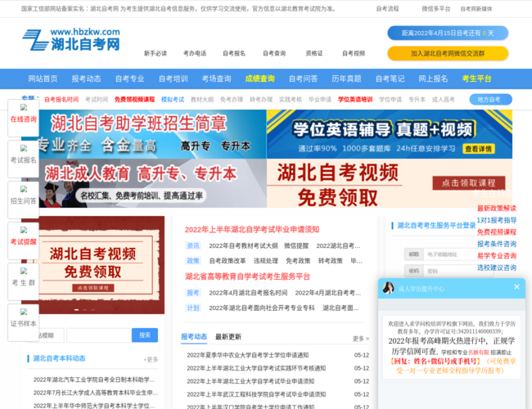Open 易学专业咨询 floating link
The height and width of the screenshot is (409, 532).
496,256
